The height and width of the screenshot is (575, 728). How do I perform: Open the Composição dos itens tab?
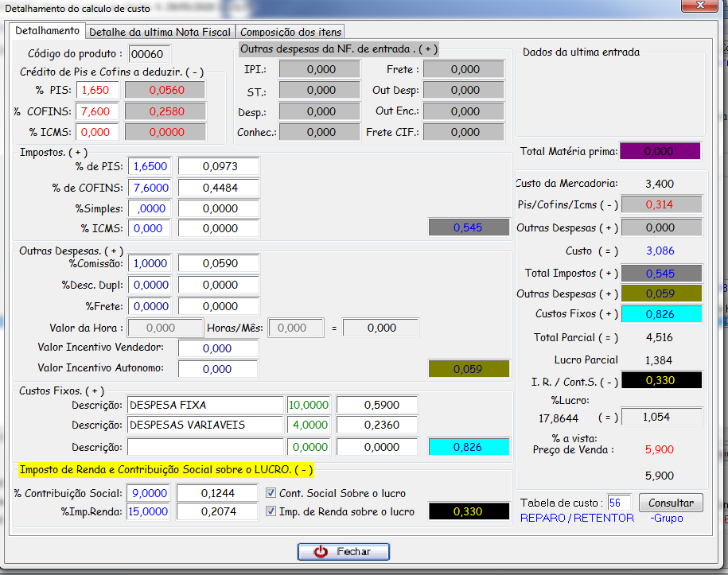(x=290, y=32)
